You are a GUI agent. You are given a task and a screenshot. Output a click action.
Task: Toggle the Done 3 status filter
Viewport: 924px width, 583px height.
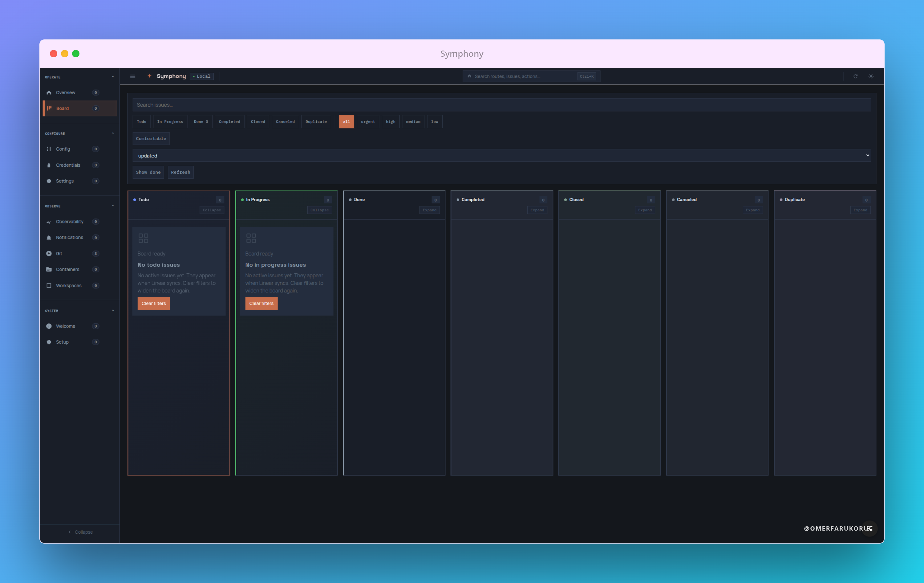coord(201,122)
